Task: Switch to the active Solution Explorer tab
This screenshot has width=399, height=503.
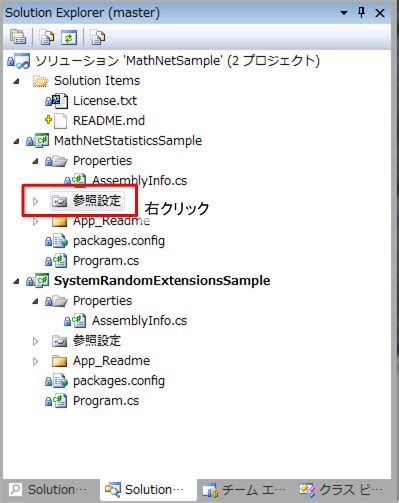Action: pos(148,490)
